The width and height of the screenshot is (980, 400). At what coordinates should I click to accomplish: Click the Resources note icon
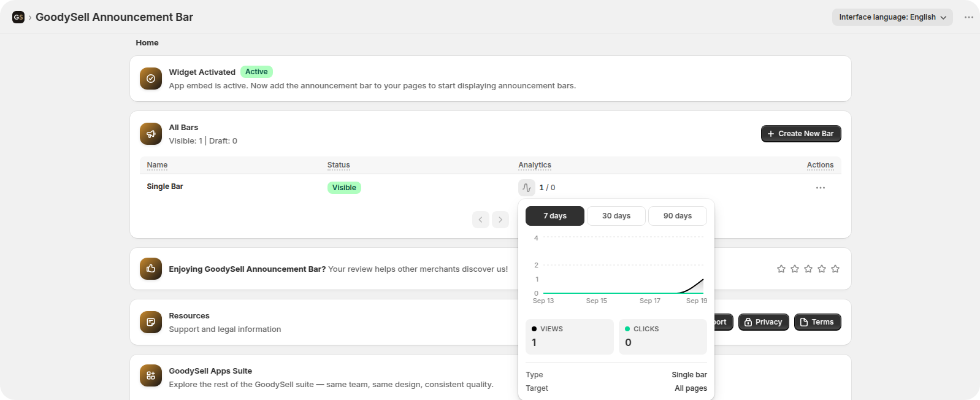[151, 322]
